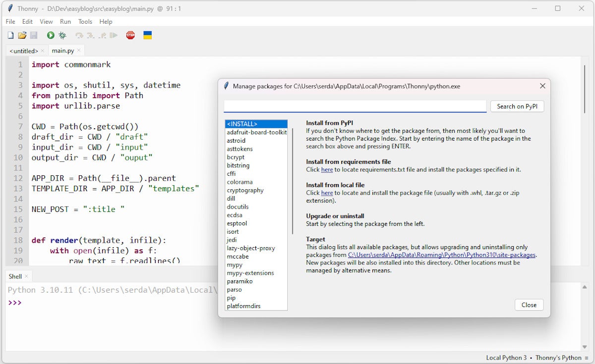Select the astroid package
Image resolution: width=595 pixels, height=364 pixels.
click(256, 141)
